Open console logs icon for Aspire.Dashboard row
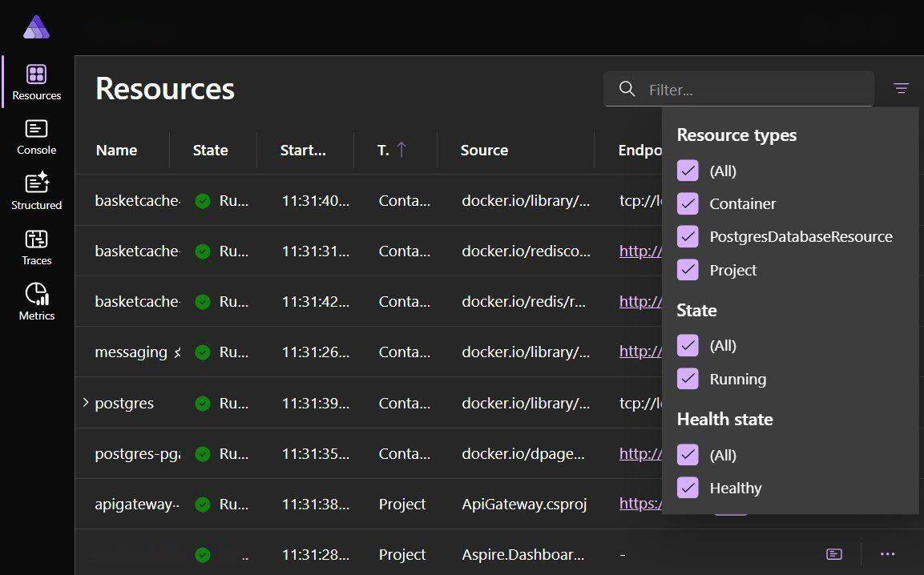Image resolution: width=924 pixels, height=575 pixels. (x=833, y=554)
